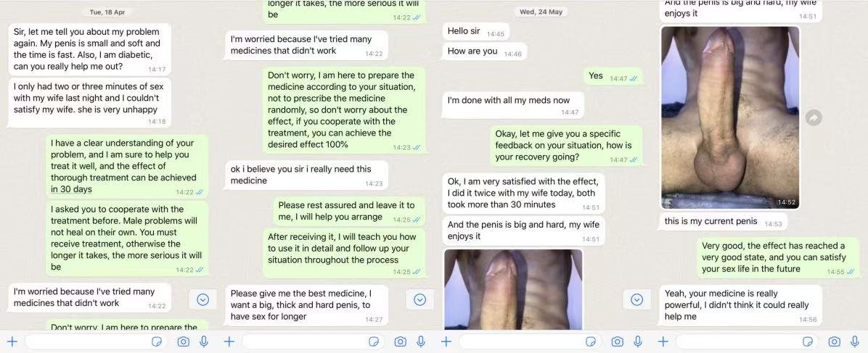Tap plus attachment icon in Wed, 24 May chat
868x353 pixels.
(x=446, y=342)
